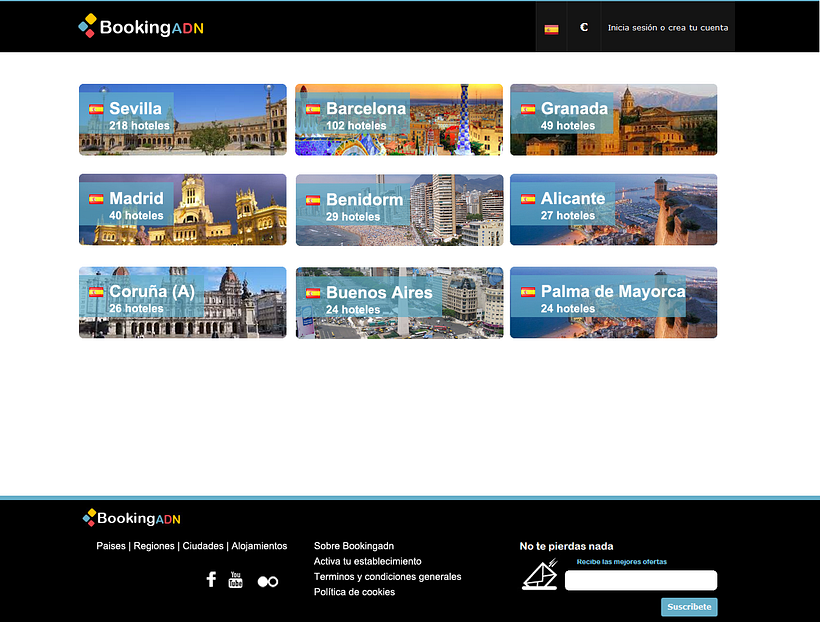Click the flag icon on the Buenos Aires card
The width and height of the screenshot is (820, 622).
pyautogui.click(x=314, y=292)
